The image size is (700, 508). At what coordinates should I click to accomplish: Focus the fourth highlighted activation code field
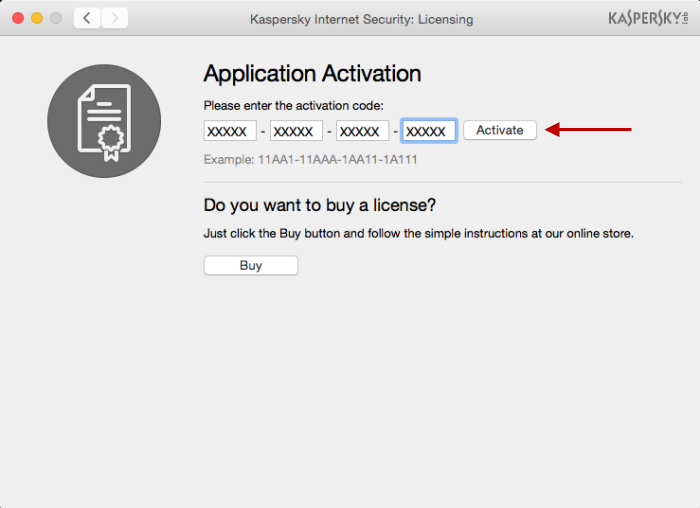pos(429,131)
